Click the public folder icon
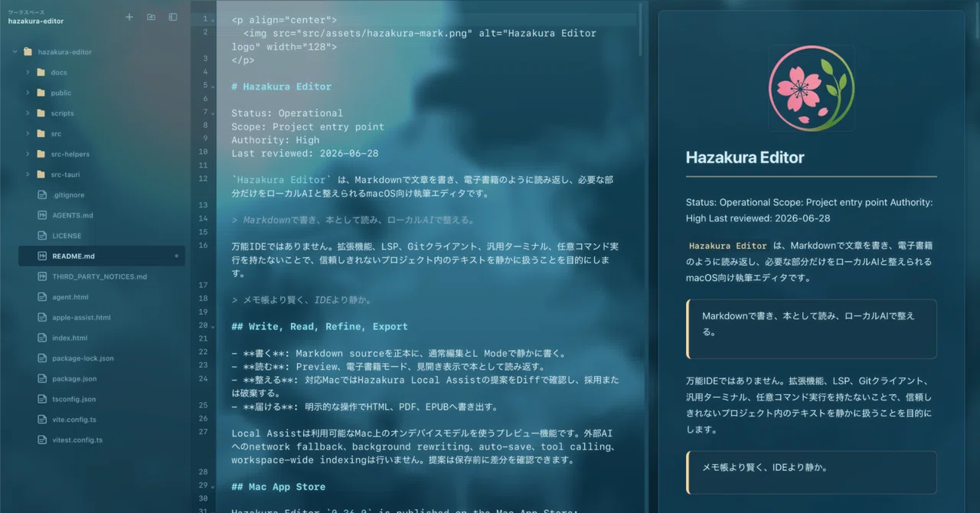The height and width of the screenshot is (513, 980). pos(41,93)
